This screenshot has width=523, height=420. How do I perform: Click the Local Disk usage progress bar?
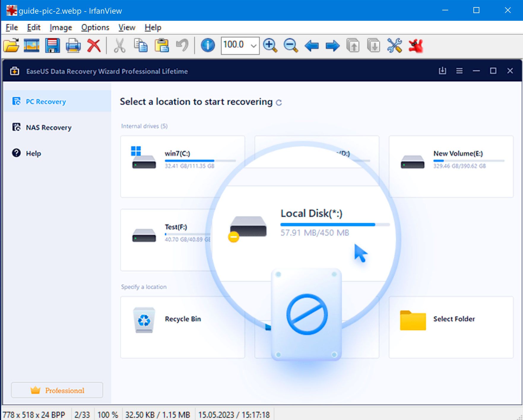pyautogui.click(x=335, y=225)
